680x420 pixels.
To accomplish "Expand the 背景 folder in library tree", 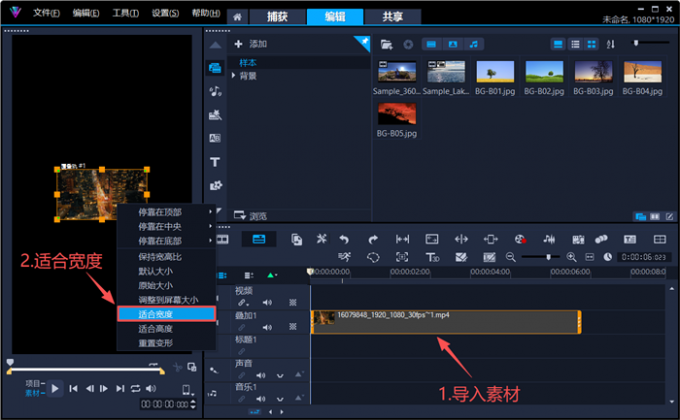I will [x=233, y=75].
